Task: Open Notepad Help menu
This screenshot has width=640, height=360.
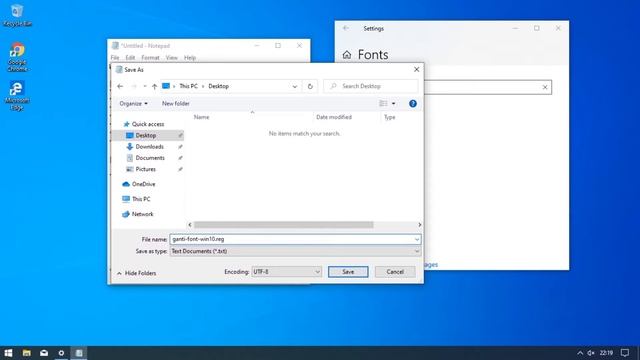Action: 190,58
